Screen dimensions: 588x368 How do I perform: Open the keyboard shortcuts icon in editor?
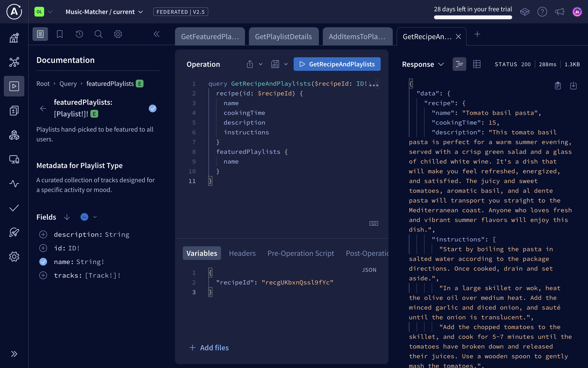[x=373, y=224]
